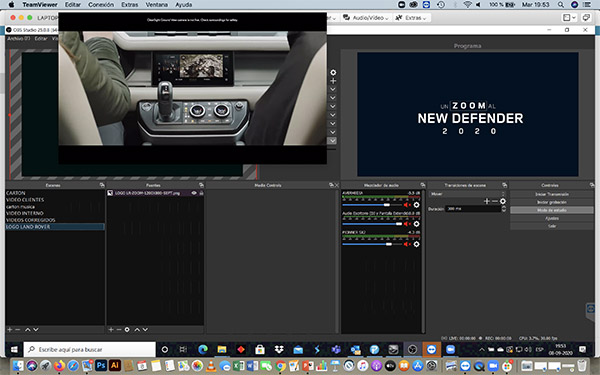This screenshot has height=375, width=600.
Task: Open the studio mode transition gear icon
Action: (x=333, y=72)
